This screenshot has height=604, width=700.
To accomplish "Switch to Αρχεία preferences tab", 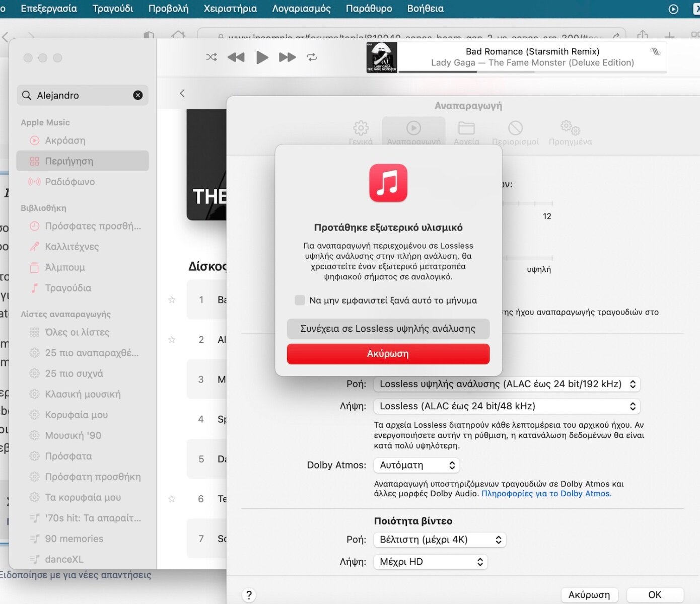I will click(x=466, y=133).
